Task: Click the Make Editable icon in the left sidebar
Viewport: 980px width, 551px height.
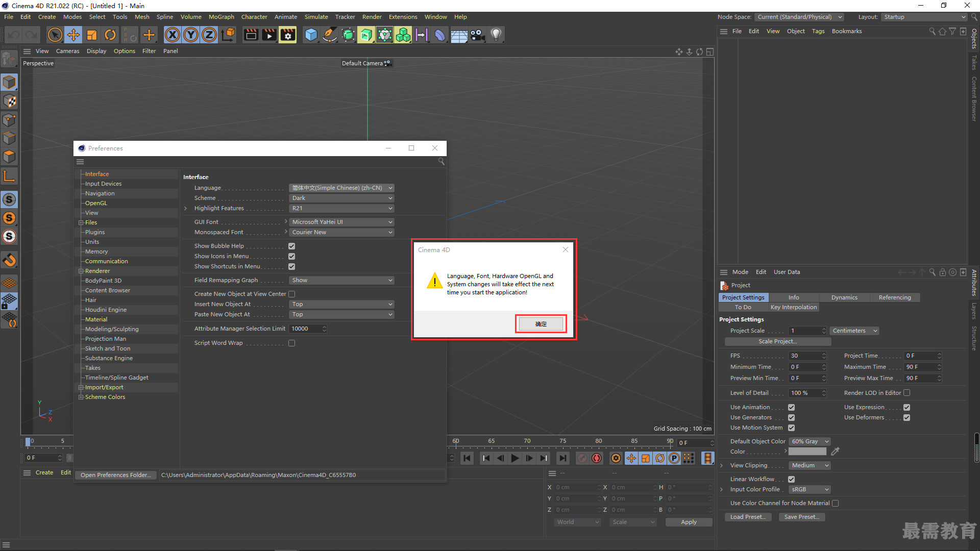Action: [x=9, y=60]
